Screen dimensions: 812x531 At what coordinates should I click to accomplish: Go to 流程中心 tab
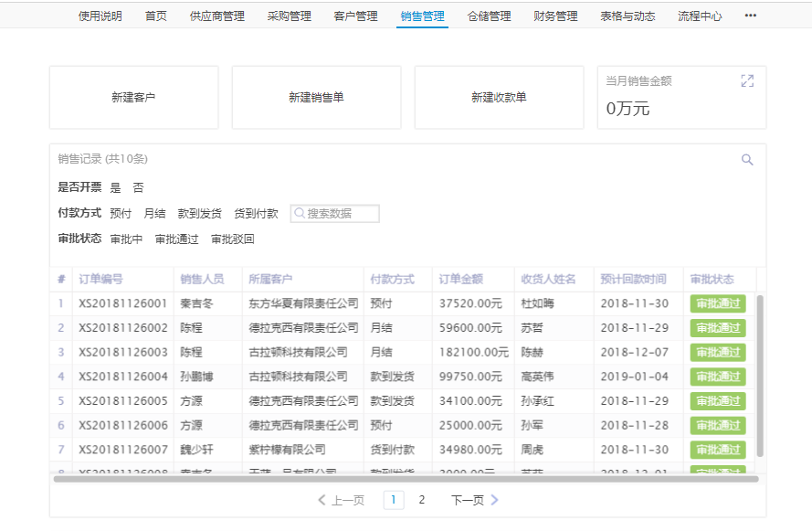(700, 16)
